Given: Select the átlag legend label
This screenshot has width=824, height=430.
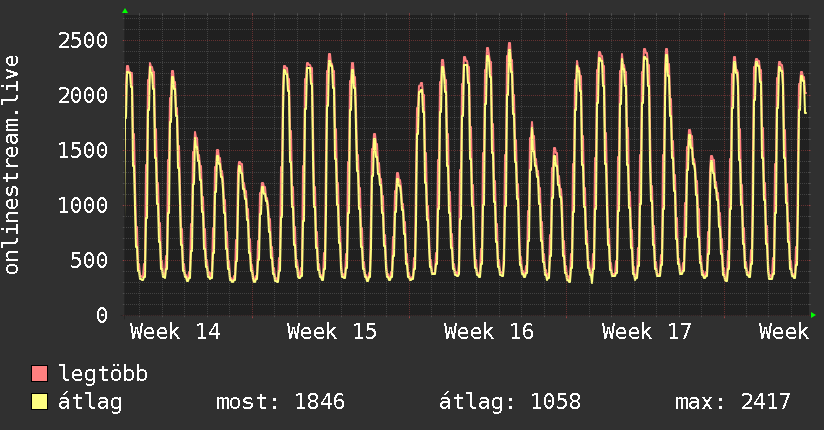Looking at the screenshot, I should [x=91, y=402].
